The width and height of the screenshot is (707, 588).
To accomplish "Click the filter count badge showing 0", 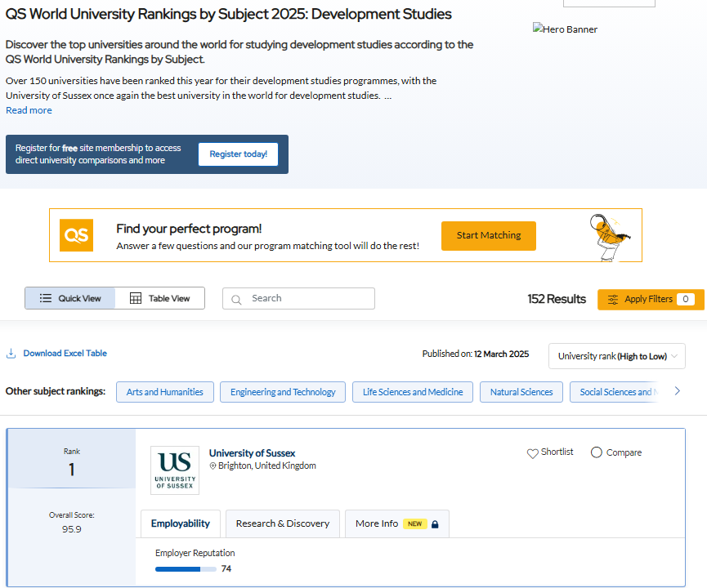I will (686, 299).
